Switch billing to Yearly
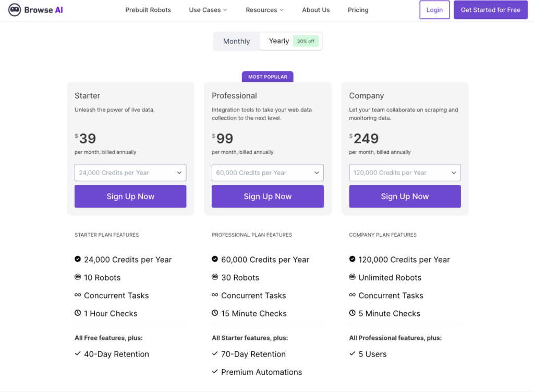This screenshot has height=392, width=534. [x=290, y=41]
